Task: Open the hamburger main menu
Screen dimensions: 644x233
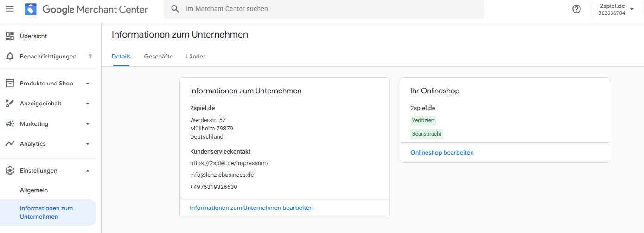Action: [x=10, y=9]
